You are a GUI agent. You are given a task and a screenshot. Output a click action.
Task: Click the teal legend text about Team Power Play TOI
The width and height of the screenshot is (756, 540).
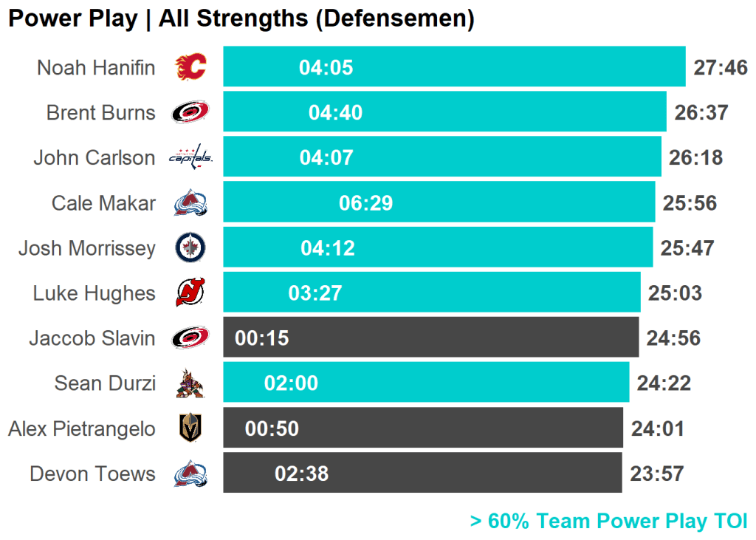click(608, 521)
